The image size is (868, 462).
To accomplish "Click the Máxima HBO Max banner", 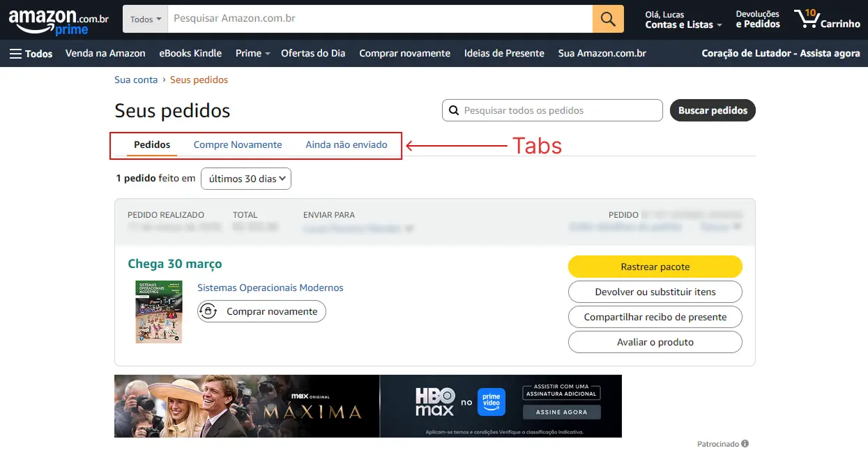I will 368,406.
